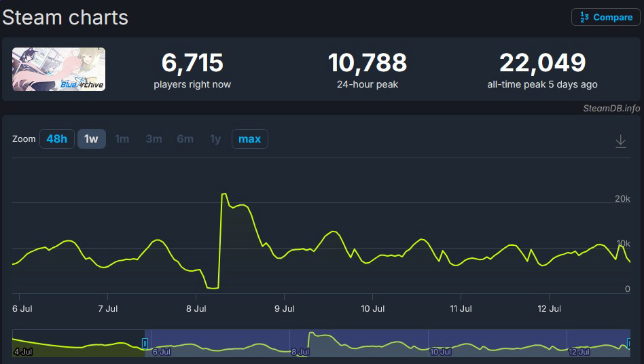Pick the 3m zoom range
Image resolution: width=644 pixels, height=364 pixels.
(154, 139)
